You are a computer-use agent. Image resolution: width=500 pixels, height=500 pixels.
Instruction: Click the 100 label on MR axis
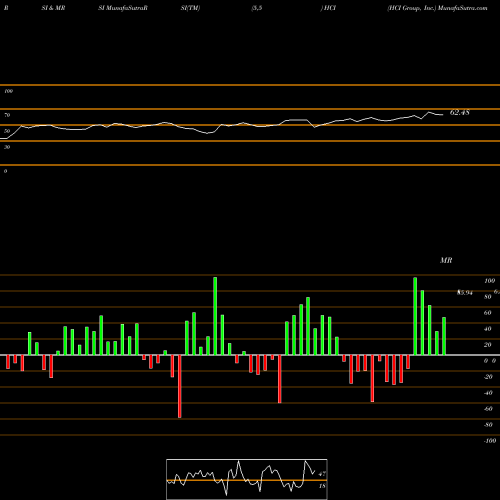[490, 281]
